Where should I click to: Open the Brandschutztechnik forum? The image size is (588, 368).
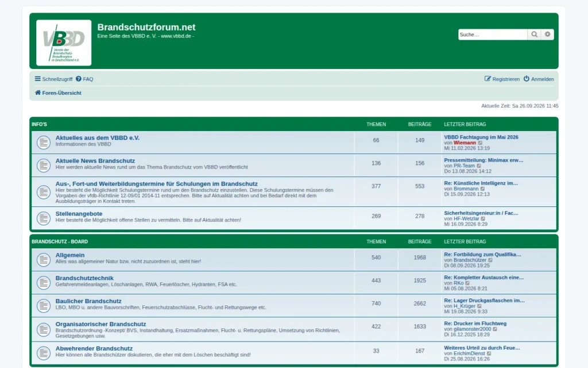pos(84,278)
